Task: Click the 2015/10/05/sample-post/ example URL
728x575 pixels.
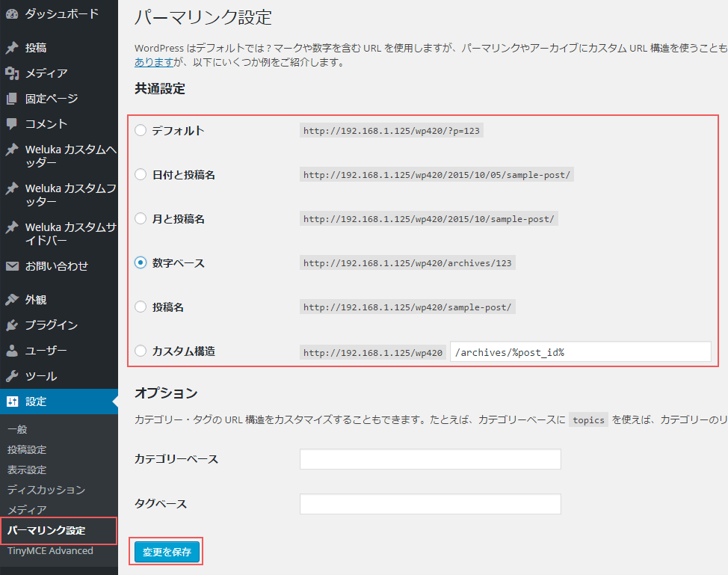Action: [x=437, y=175]
